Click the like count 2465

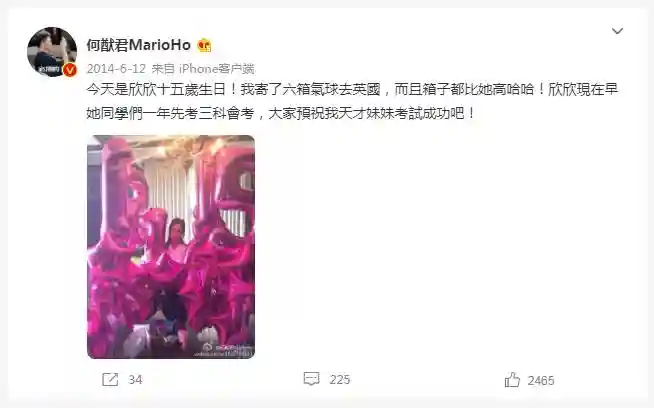coord(541,380)
